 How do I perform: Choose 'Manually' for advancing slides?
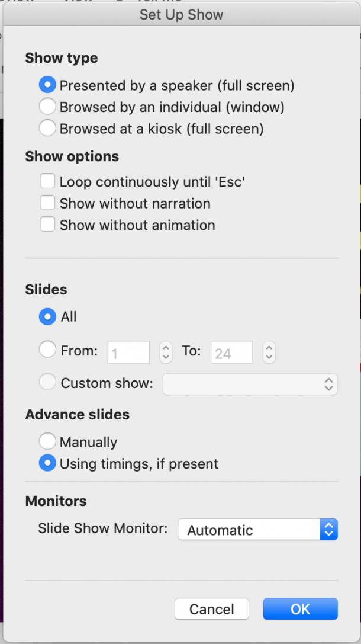pyautogui.click(x=47, y=441)
